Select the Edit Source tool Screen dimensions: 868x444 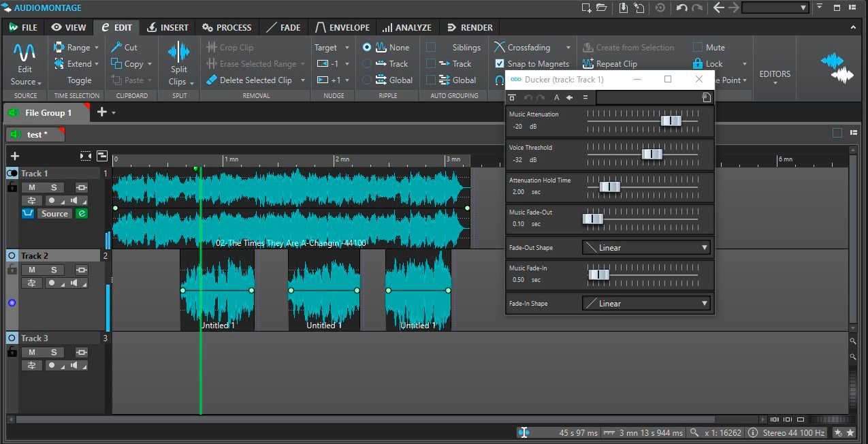(25, 61)
